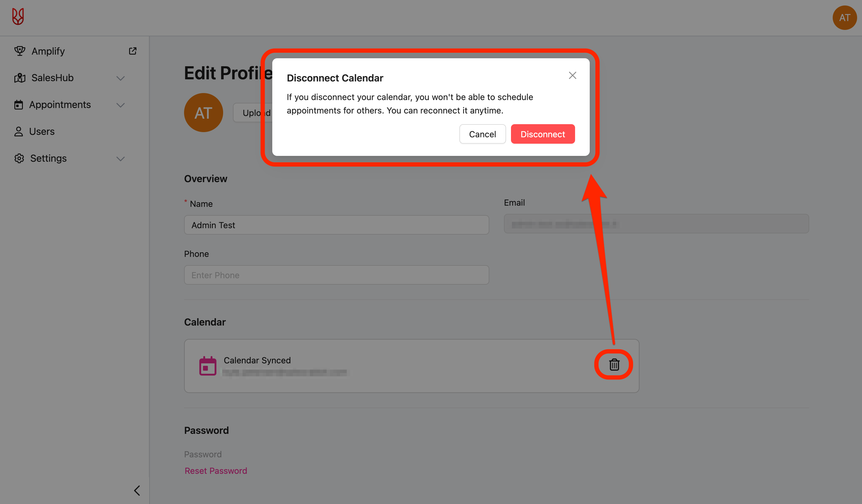This screenshot has height=504, width=862.
Task: Open the Amplify sidebar item
Action: point(48,51)
